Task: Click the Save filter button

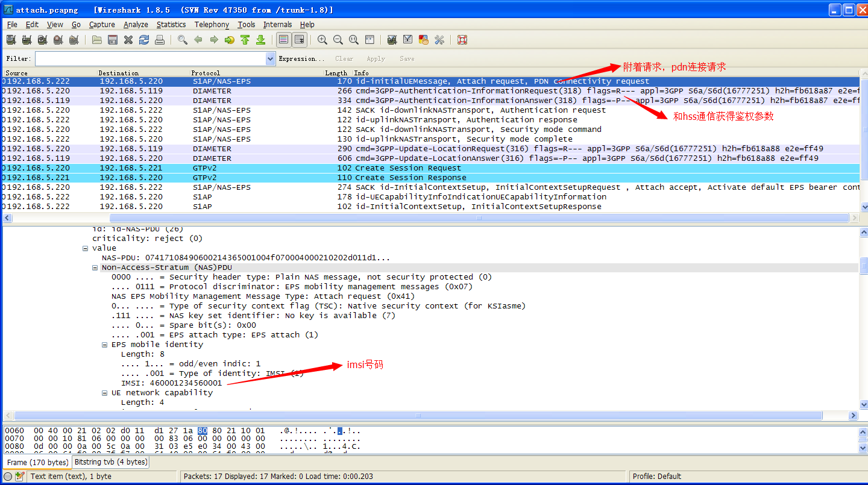Action: tap(407, 58)
